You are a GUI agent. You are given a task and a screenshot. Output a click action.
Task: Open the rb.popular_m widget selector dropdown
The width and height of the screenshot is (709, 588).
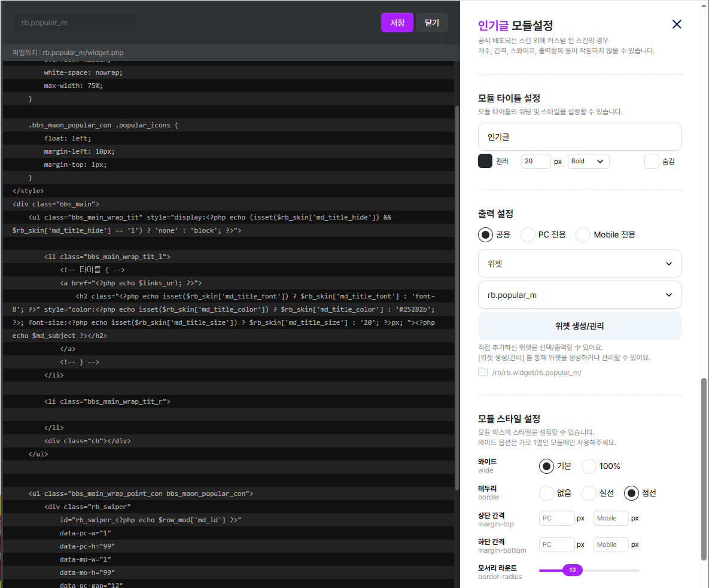pos(579,295)
